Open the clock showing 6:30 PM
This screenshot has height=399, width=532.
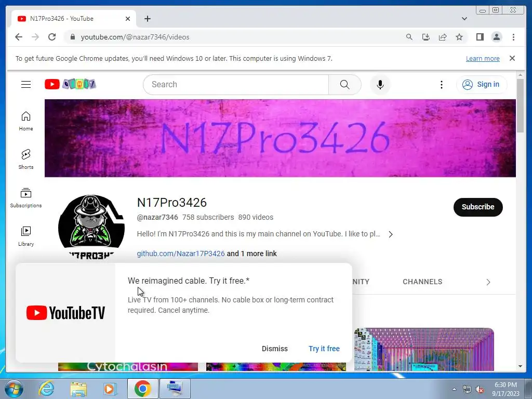506,389
